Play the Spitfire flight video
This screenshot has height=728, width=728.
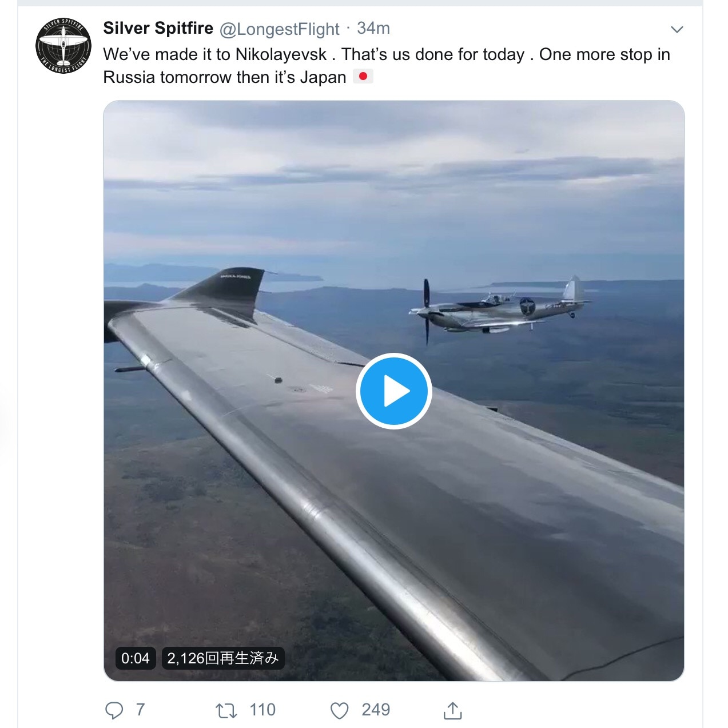pos(393,391)
